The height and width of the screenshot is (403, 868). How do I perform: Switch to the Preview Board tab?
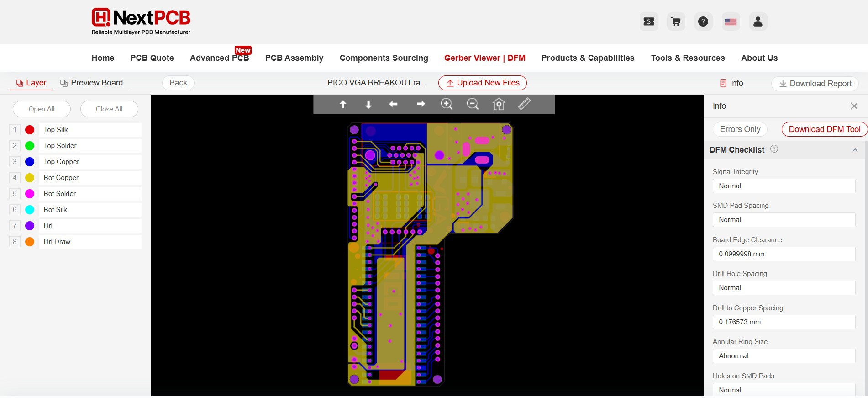tap(92, 83)
